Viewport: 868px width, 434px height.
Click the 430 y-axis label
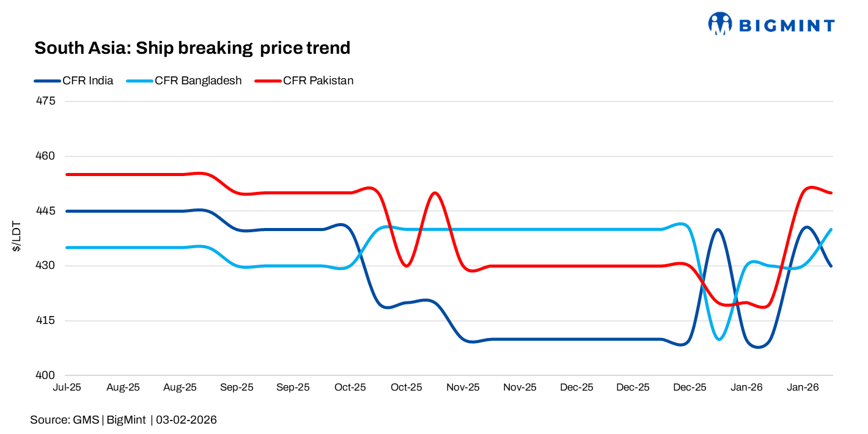tap(46, 266)
